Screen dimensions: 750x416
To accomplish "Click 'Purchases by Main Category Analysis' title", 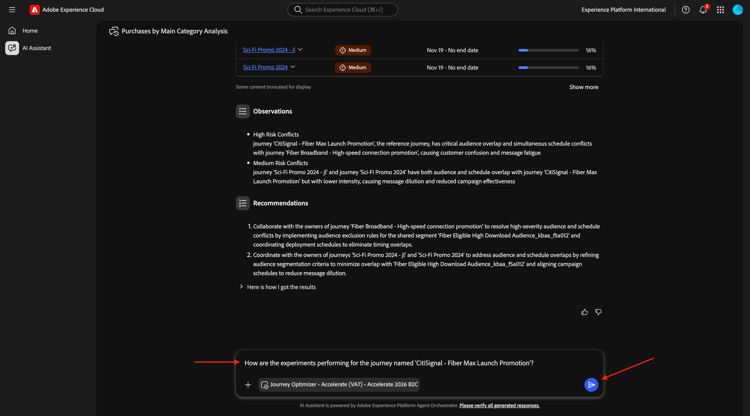I will click(175, 31).
